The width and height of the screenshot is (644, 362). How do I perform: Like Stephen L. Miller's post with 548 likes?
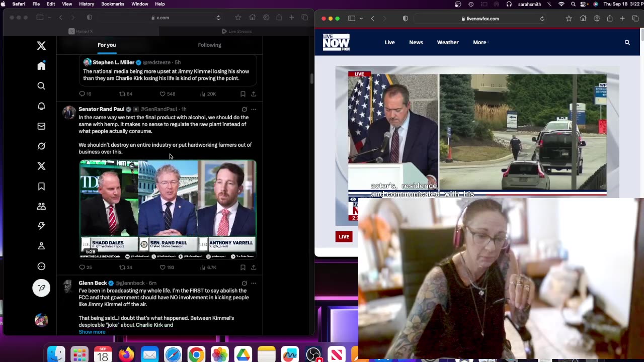(x=167, y=94)
